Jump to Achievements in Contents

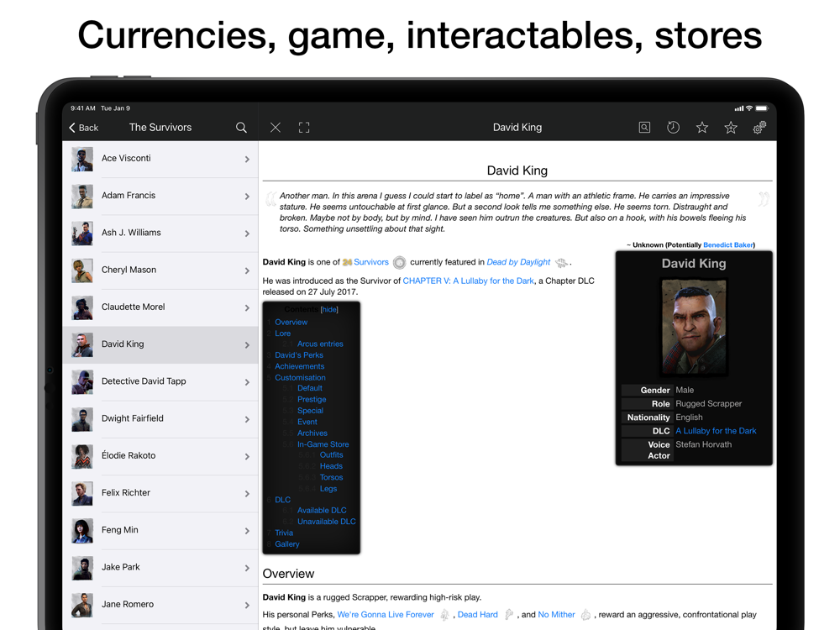300,366
